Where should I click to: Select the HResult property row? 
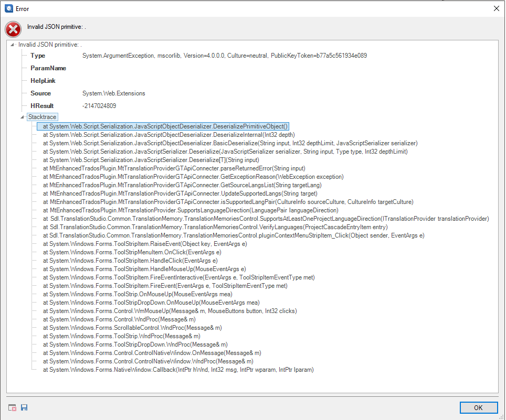tap(42, 106)
